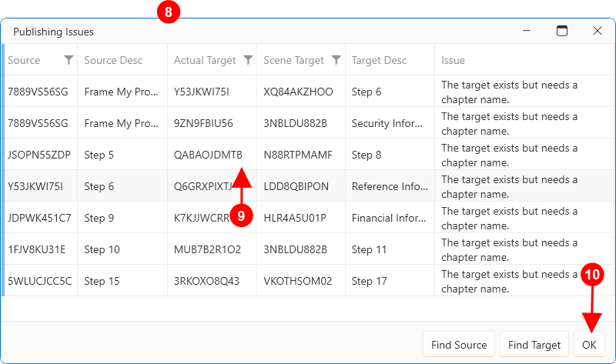Click actual target cell 9ZN9FBIU56
Image resolution: width=616 pixels, height=364 pixels.
tap(203, 123)
